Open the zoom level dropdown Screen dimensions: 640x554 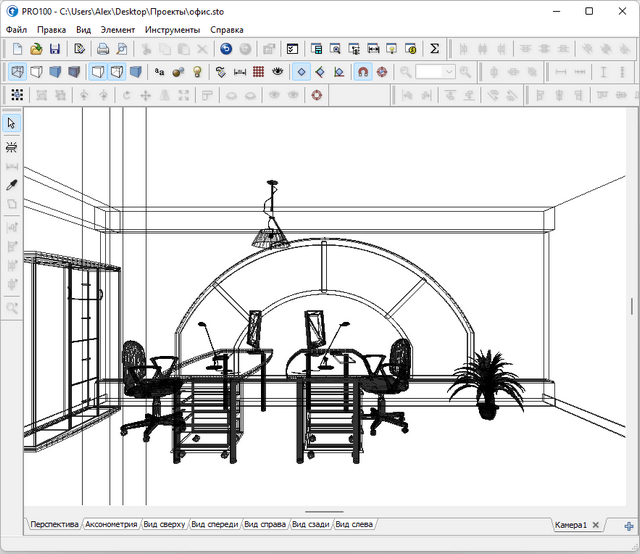[449, 72]
